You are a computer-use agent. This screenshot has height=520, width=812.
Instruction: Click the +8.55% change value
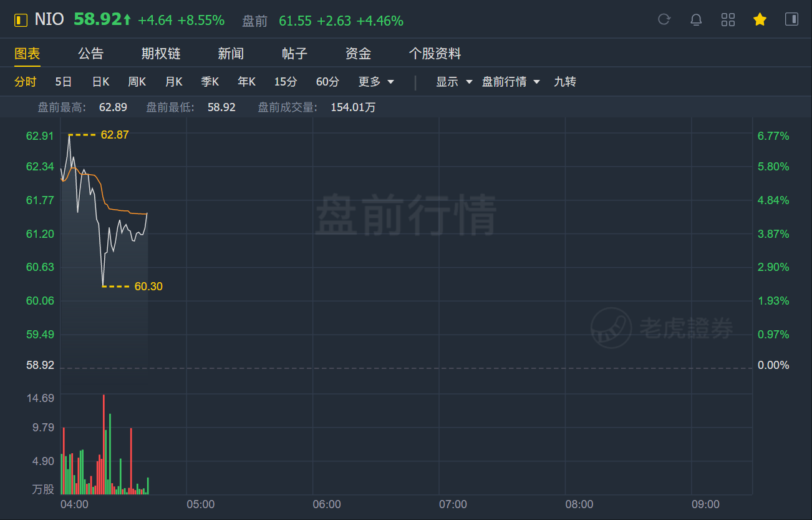click(201, 21)
